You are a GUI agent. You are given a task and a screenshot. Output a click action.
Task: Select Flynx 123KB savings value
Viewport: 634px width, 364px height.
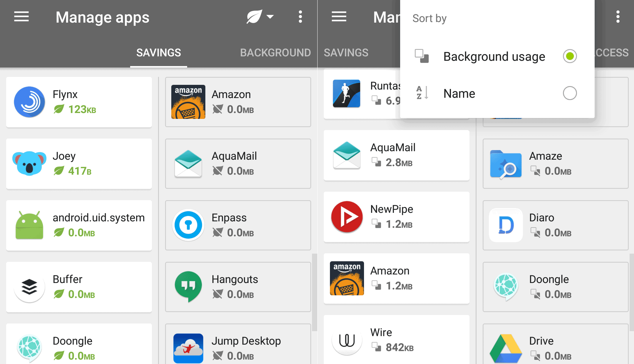pos(82,109)
